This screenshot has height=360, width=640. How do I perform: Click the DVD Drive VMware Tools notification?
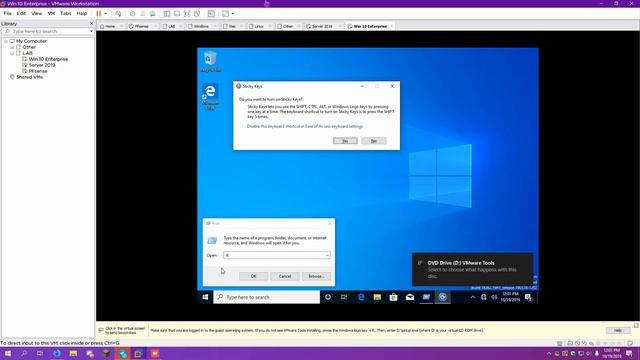pos(472,269)
